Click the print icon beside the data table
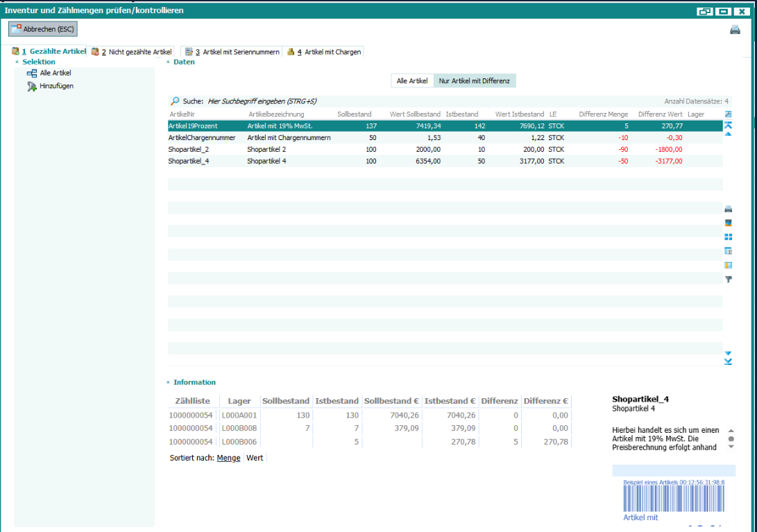Viewport: 757px width, 532px height. click(729, 209)
